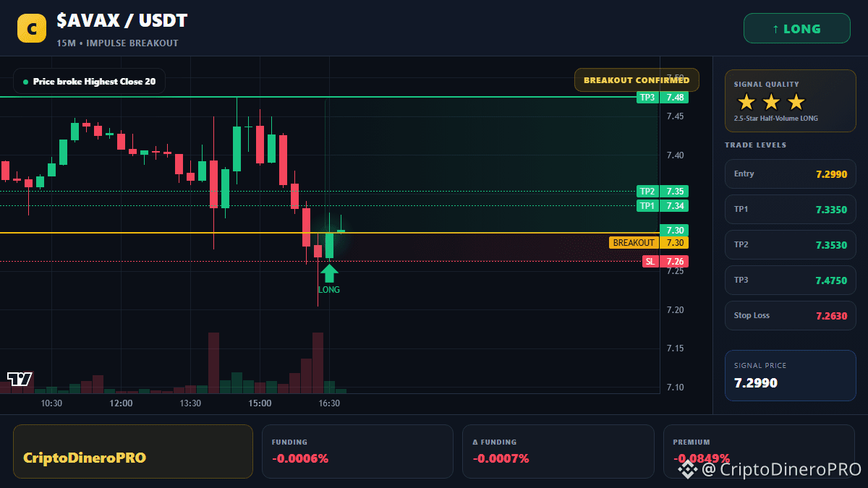Screen dimensions: 868x488
Task: Select the TP3 7.48 chart price tag
Action: 663,97
